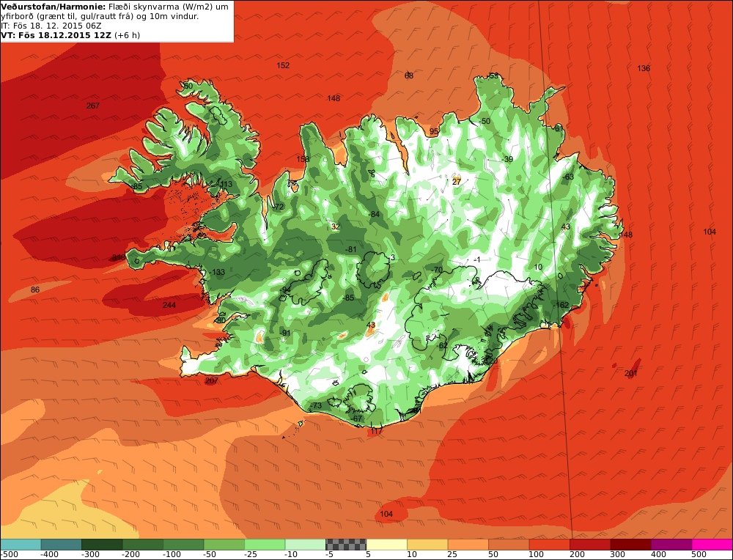Viewport: 733px width, 560px height.
Task: Click the value "62" on the large glacier
Action: [443, 346]
